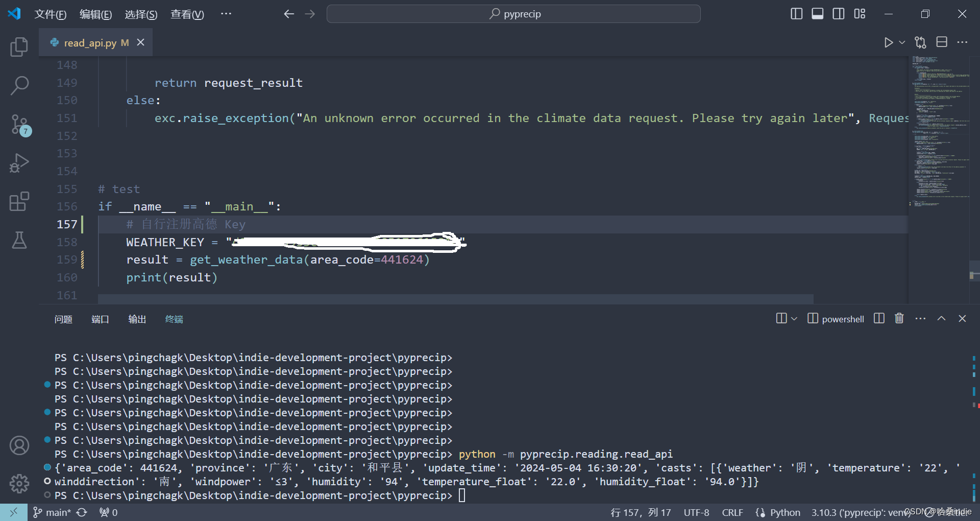980x521 pixels.
Task: Click the editor horizontal scrollbar
Action: coord(455,298)
